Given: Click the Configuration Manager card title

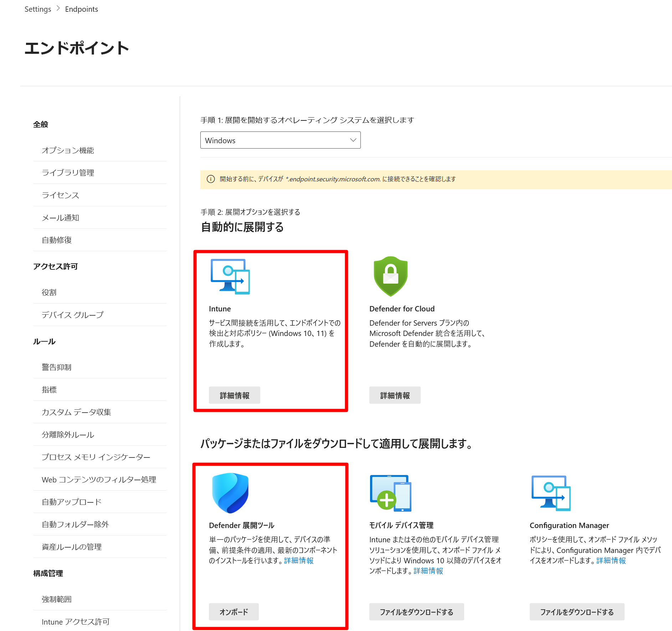Looking at the screenshot, I should click(x=569, y=526).
